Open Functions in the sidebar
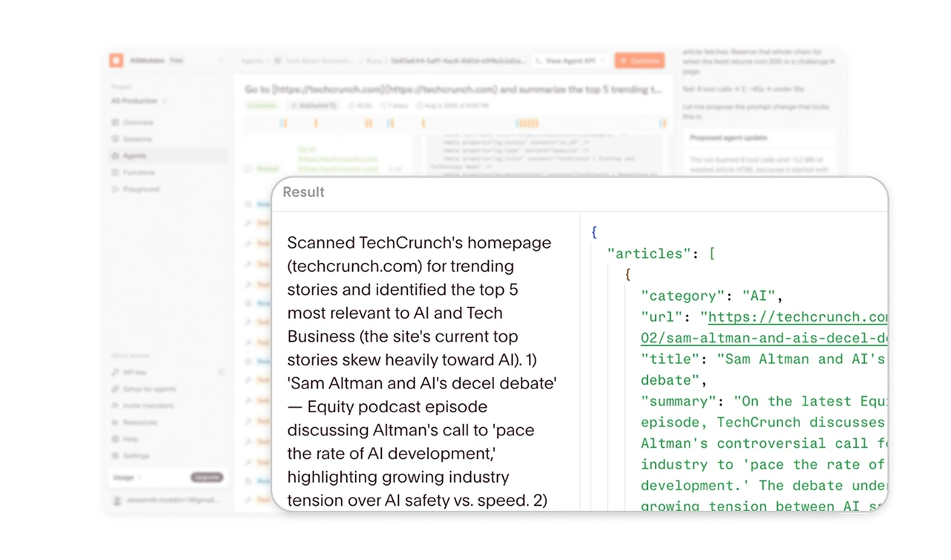Image resolution: width=951 pixels, height=560 pixels. [x=139, y=172]
